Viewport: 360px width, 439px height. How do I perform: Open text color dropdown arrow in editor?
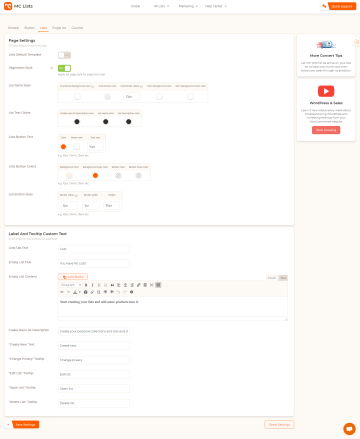80,292
